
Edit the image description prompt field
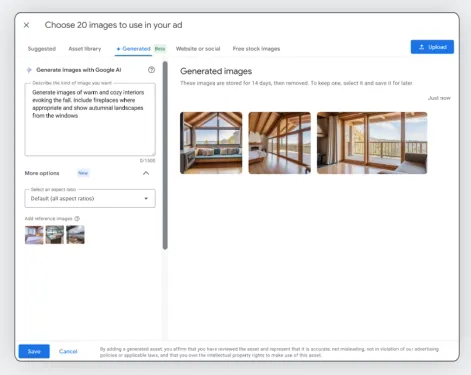coord(90,119)
